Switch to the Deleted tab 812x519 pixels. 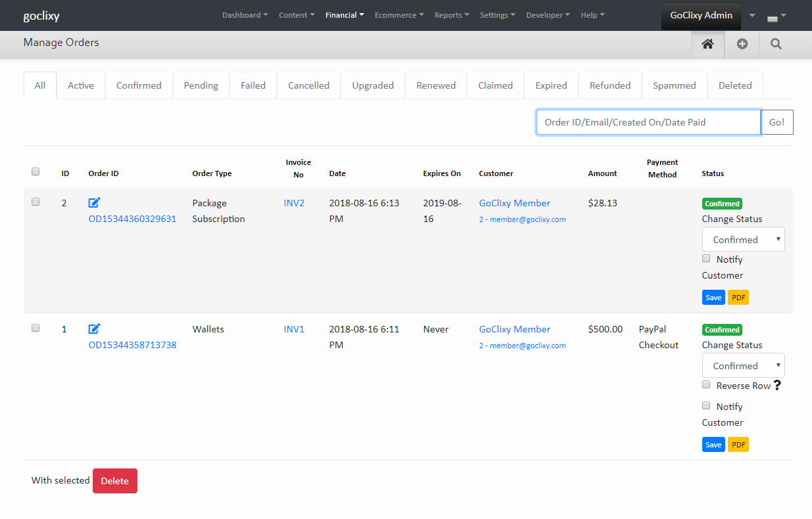click(735, 85)
